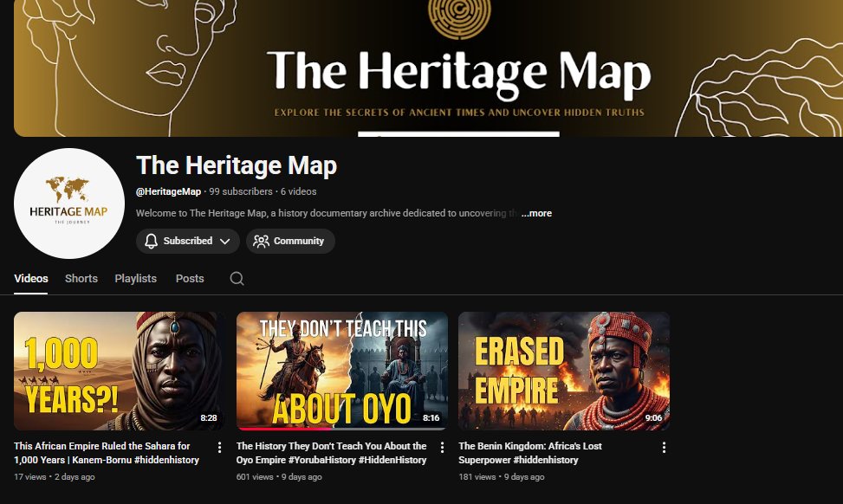Select the Videos tab
Viewport: 843px width, 504px height.
(x=30, y=278)
